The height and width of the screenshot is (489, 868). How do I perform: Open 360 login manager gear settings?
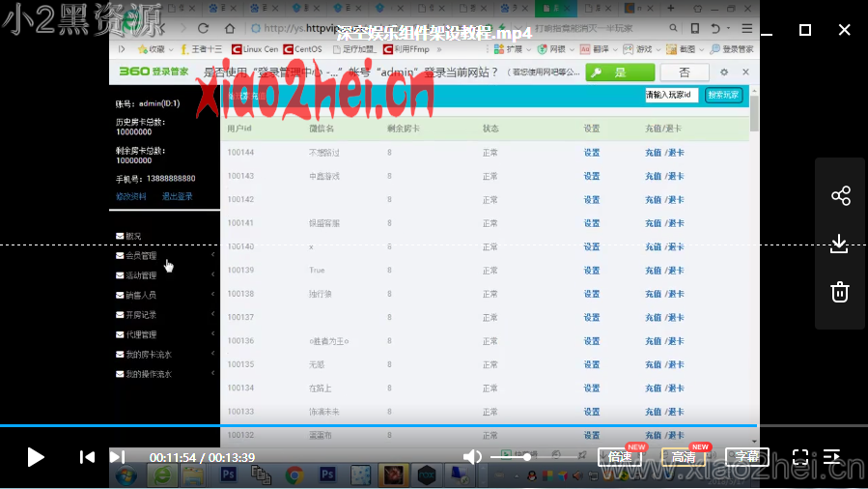(724, 72)
